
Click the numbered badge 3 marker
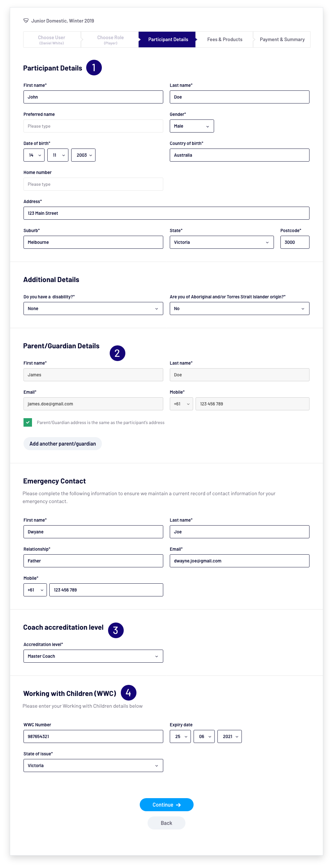coord(116,630)
